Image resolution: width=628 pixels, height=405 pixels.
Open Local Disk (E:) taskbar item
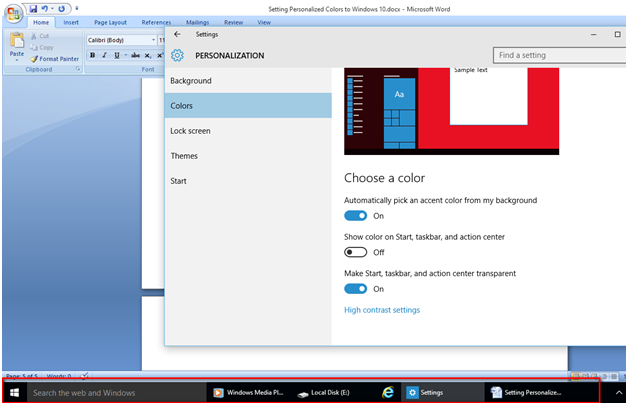click(x=324, y=393)
